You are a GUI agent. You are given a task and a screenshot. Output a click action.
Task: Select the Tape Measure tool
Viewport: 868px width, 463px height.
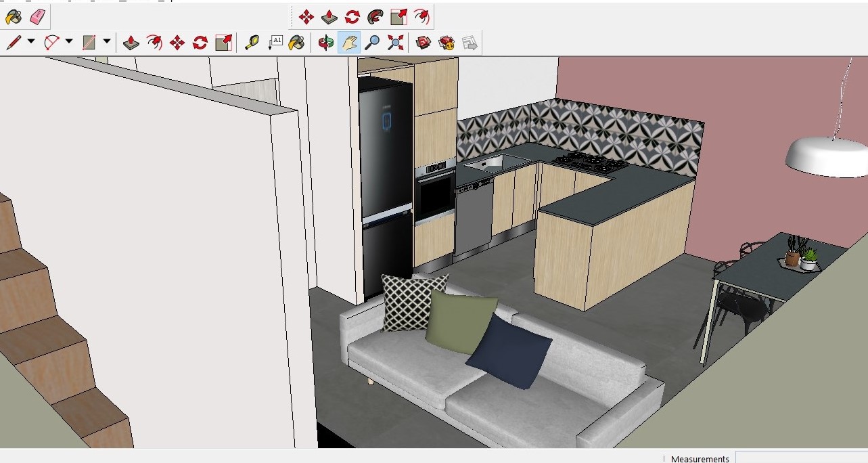tap(252, 43)
